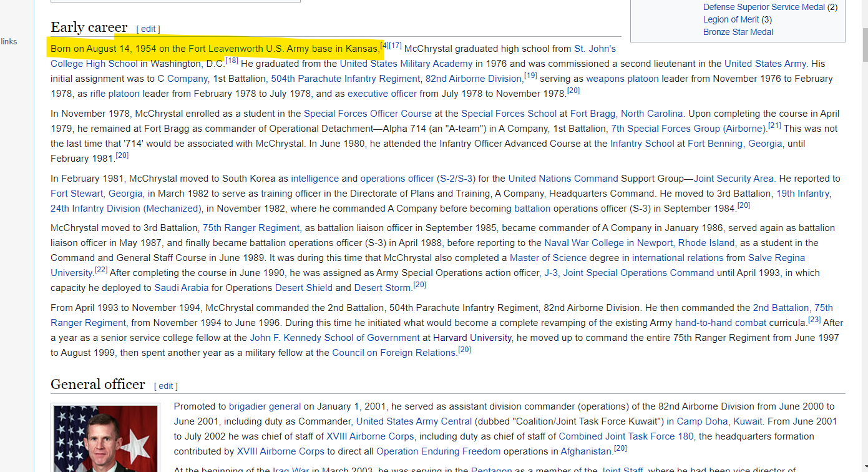Open the Camp Doha, Kuwait link
868x472 pixels.
(x=719, y=421)
